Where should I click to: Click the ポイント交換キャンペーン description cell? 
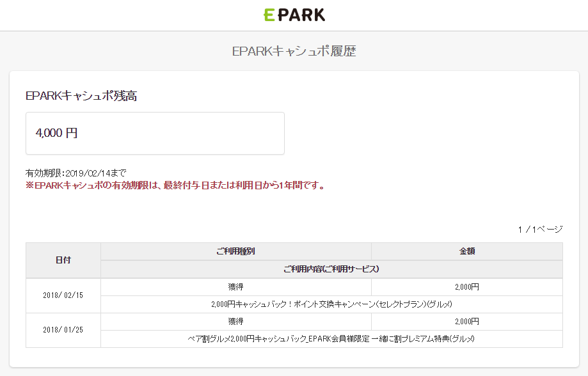[331, 304]
